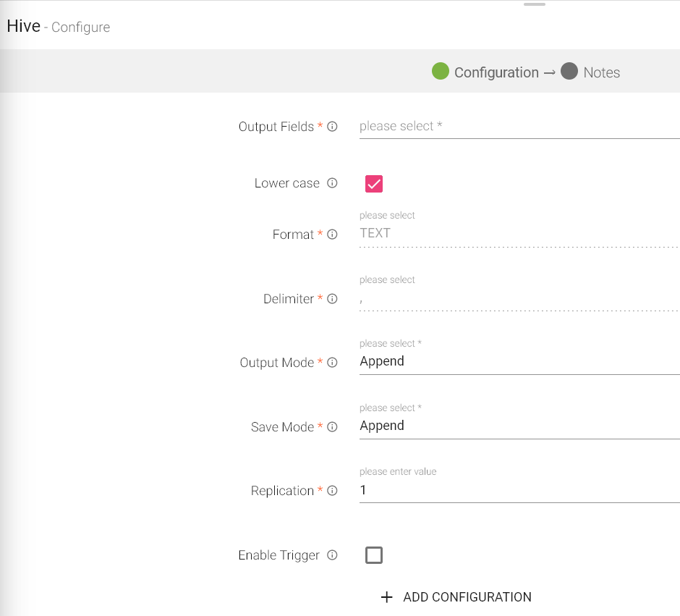This screenshot has height=616, width=680.
Task: Click the Format field info icon
Action: [x=332, y=235]
